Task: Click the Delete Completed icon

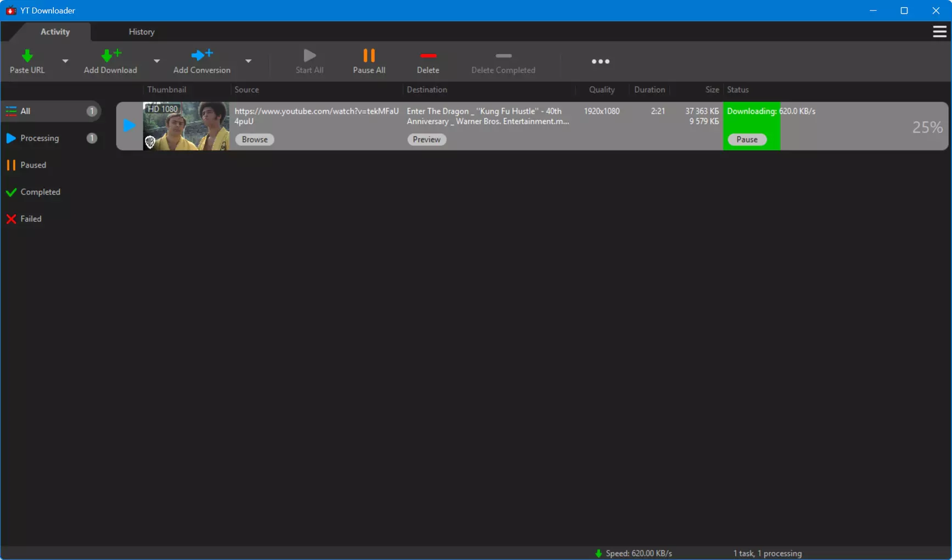Action: pos(503,55)
